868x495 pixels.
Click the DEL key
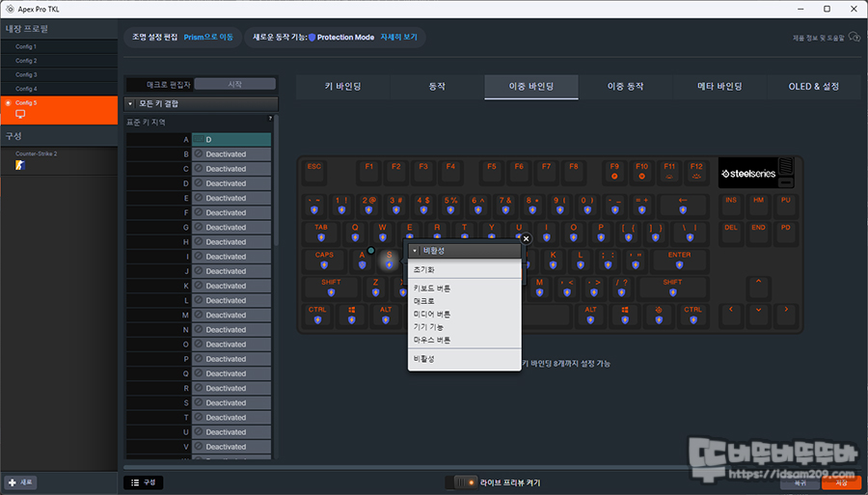click(x=731, y=233)
